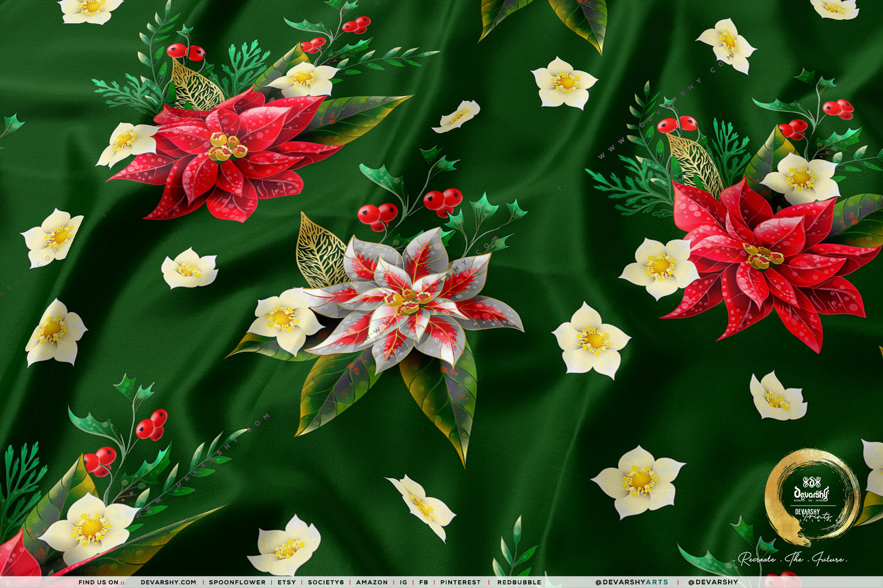Click the @DEVARSHYARTS handle
This screenshot has height=588, width=883.
pos(632,582)
